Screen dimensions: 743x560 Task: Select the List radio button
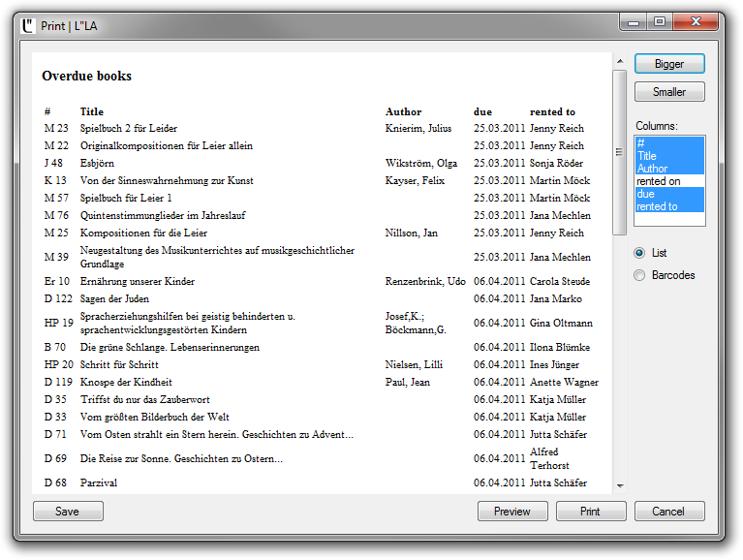[639, 253]
